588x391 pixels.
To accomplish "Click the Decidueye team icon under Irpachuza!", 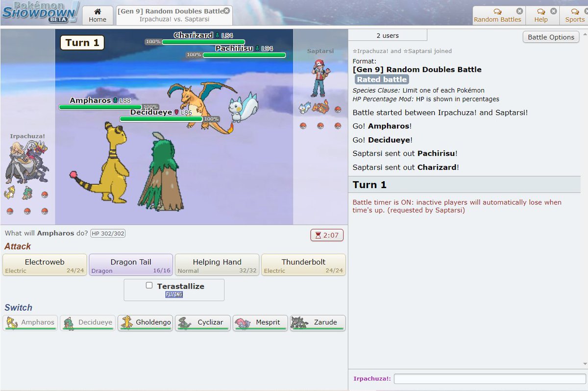I will [27, 193].
